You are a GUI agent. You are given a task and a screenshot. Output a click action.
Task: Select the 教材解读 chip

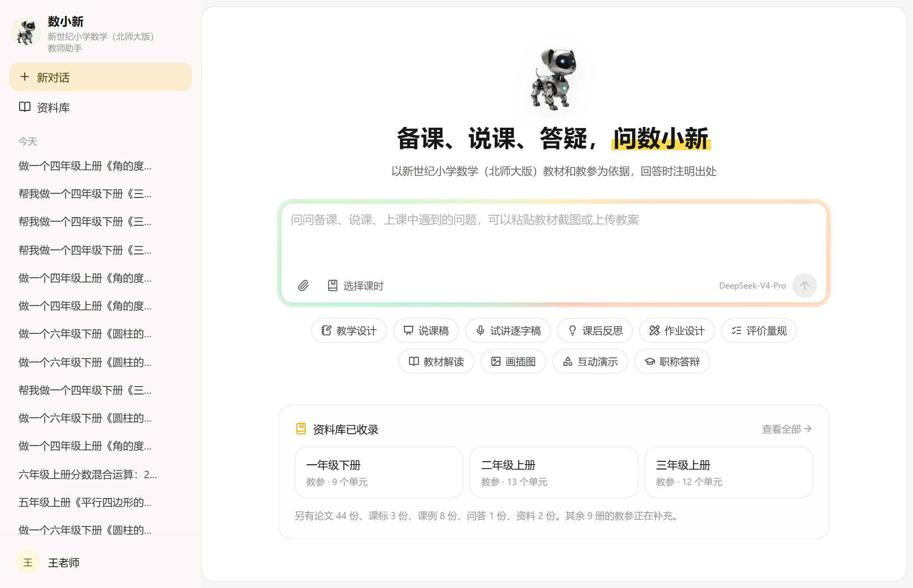pyautogui.click(x=436, y=361)
